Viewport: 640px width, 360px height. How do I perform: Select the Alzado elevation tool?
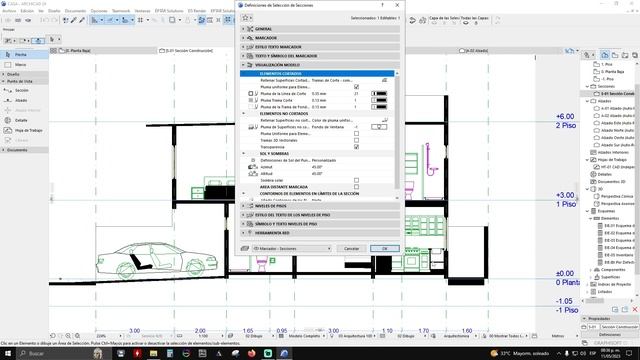pos(24,100)
